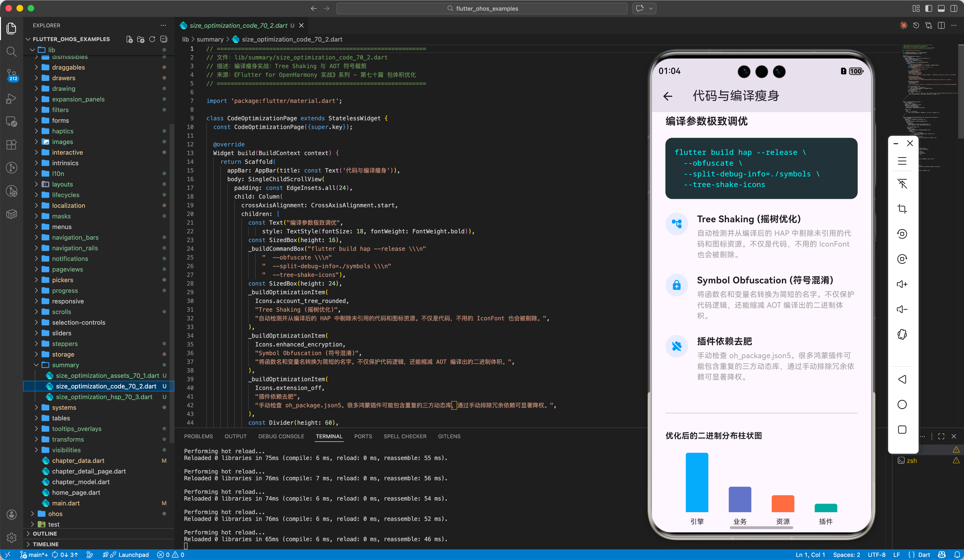Toggle the bottom panel visibility
This screenshot has width=964, height=560.
tap(941, 8)
